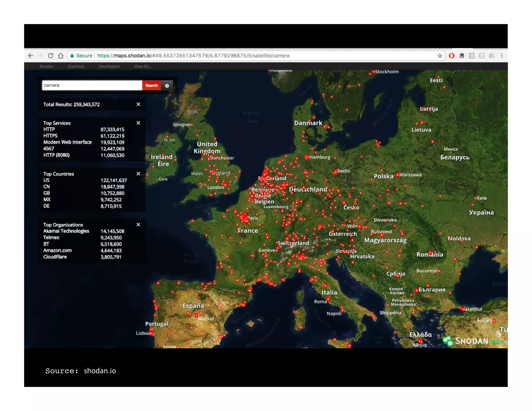Click the red marker at Istanbul
This screenshot has height=411, width=532.
[462, 309]
